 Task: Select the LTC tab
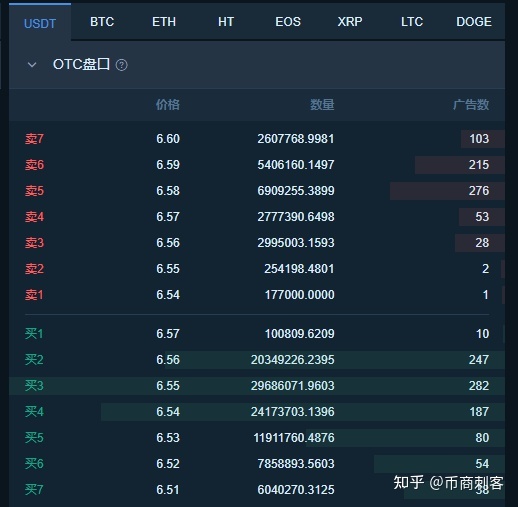pyautogui.click(x=412, y=22)
